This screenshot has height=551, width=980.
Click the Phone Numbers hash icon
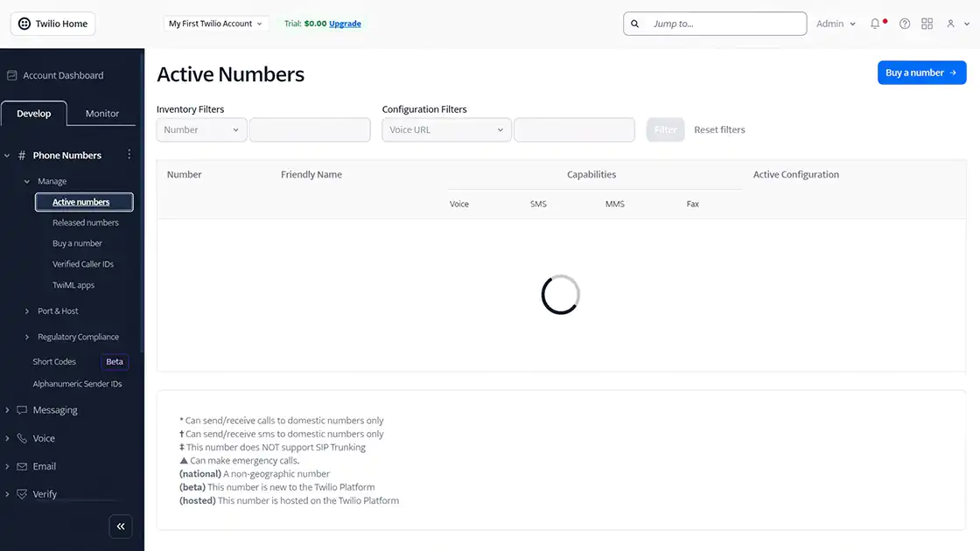[x=22, y=156]
